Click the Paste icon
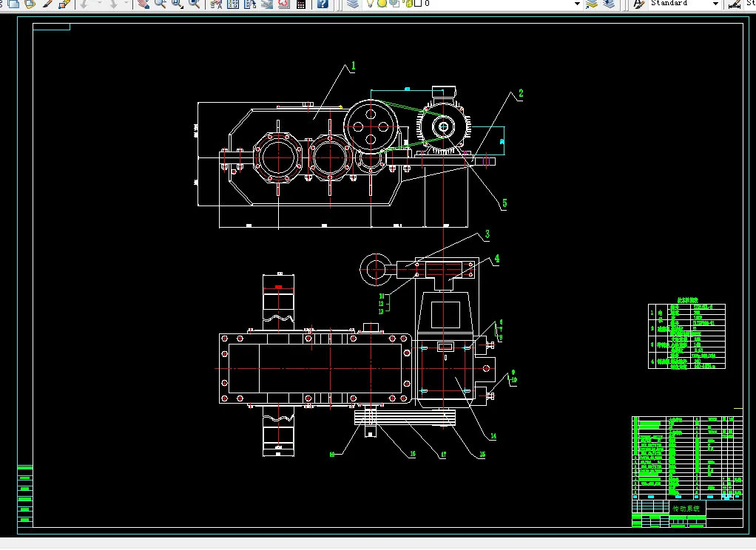756x550 pixels. coord(30,4)
